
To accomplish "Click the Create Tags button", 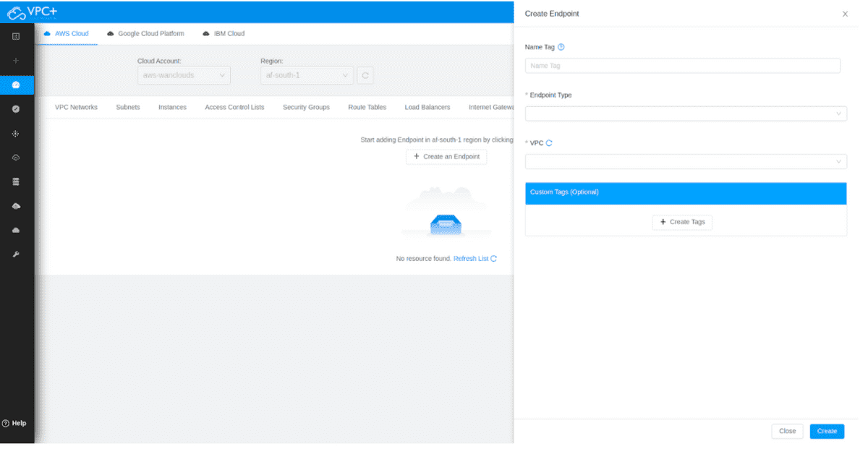I will pos(682,222).
